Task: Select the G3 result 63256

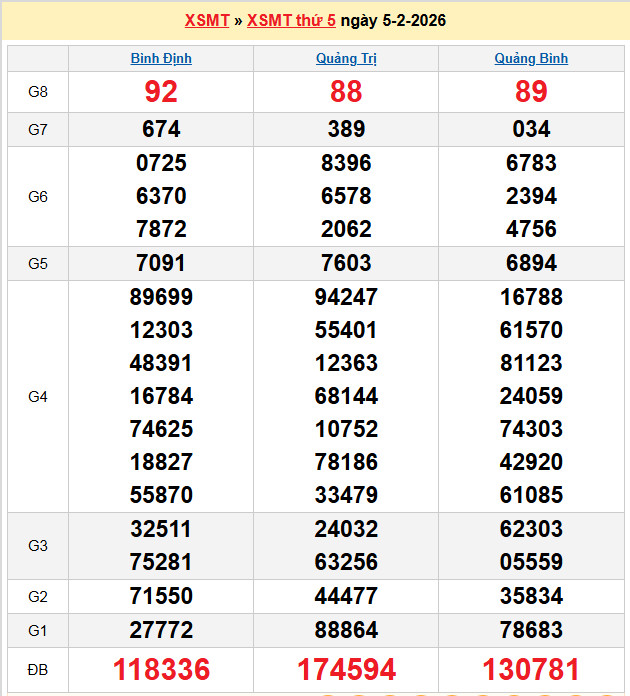Action: (x=346, y=562)
